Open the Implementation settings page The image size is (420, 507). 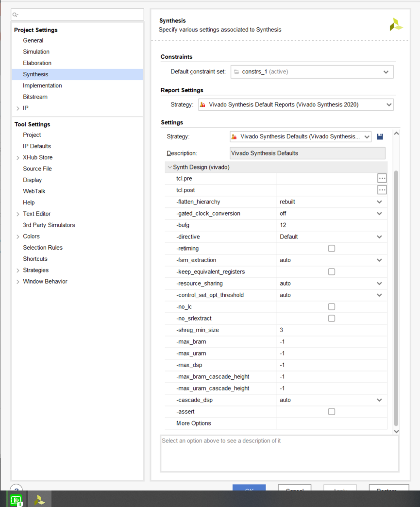42,85
